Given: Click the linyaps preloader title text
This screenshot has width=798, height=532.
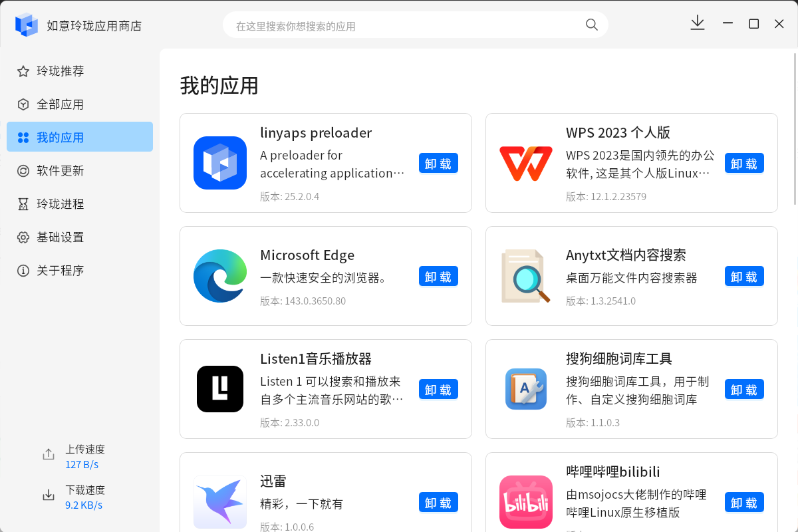Looking at the screenshot, I should pyautogui.click(x=316, y=133).
